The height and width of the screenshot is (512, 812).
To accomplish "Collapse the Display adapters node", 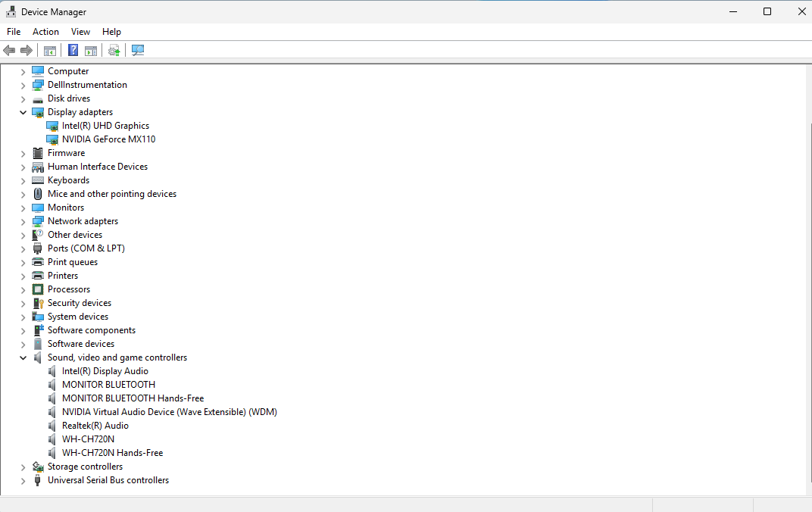I will (23, 112).
